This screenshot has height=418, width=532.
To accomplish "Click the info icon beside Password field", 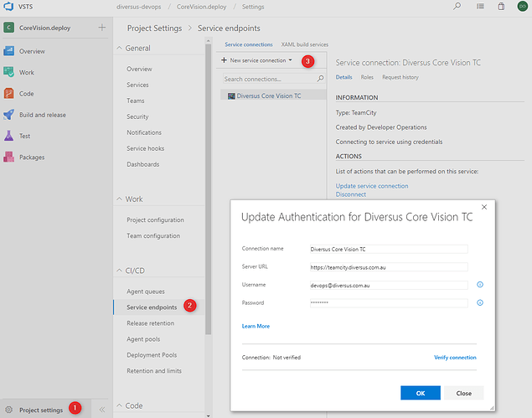I will click(480, 302).
